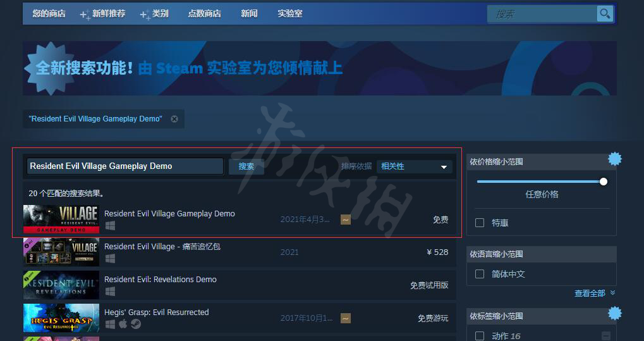Viewport: 644px width, 341px height.
Task: Click the Apple platform icon under Hegis' Grasp
Action: click(x=123, y=324)
